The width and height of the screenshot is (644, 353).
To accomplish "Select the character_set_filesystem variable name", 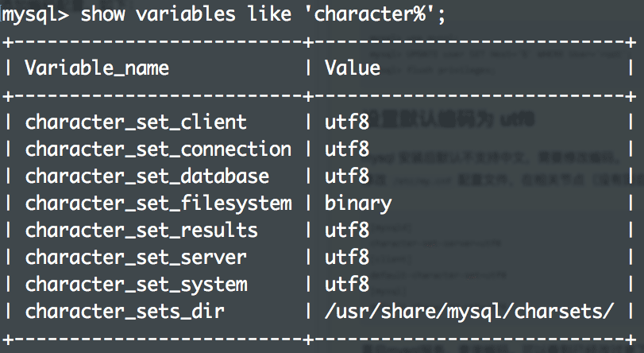I will pos(158,203).
